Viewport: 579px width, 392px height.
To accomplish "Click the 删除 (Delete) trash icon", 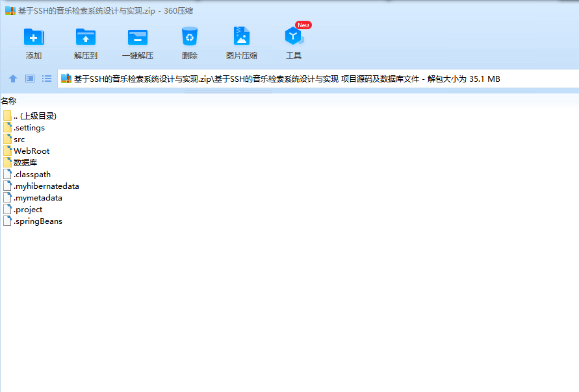I will [x=190, y=36].
